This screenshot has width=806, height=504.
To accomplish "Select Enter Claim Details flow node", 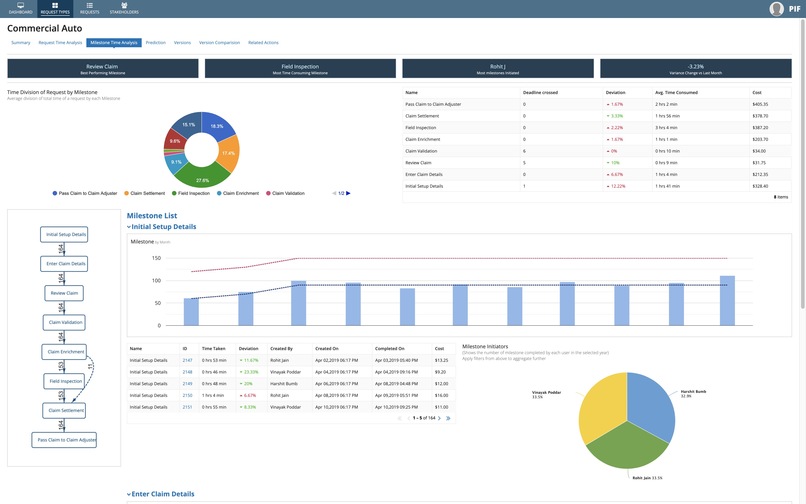I will point(64,264).
